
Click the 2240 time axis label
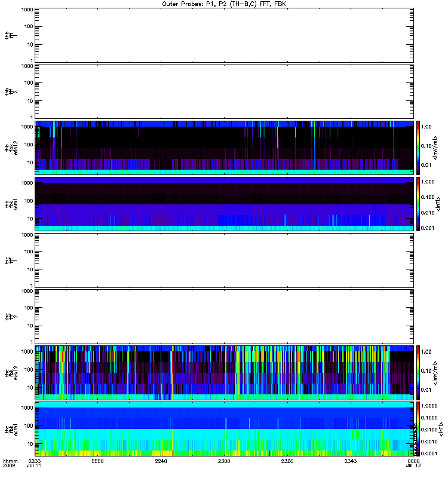pyautogui.click(x=161, y=461)
